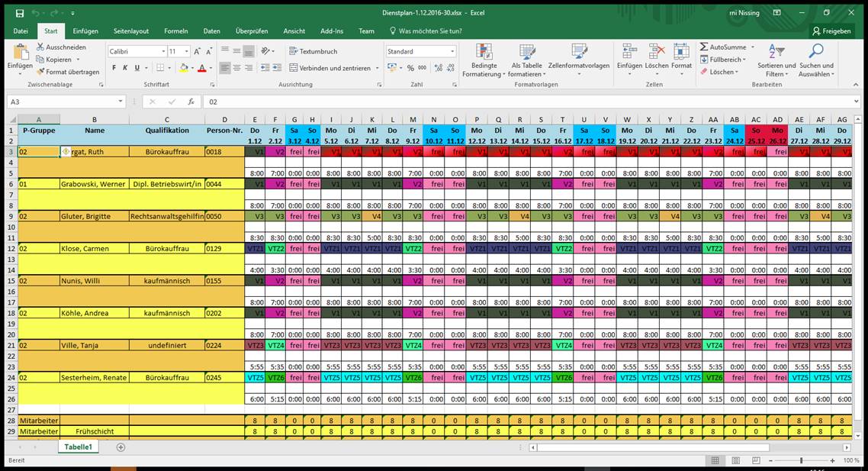Click the AutoSumme button
This screenshot has height=471, width=868.
(x=723, y=47)
